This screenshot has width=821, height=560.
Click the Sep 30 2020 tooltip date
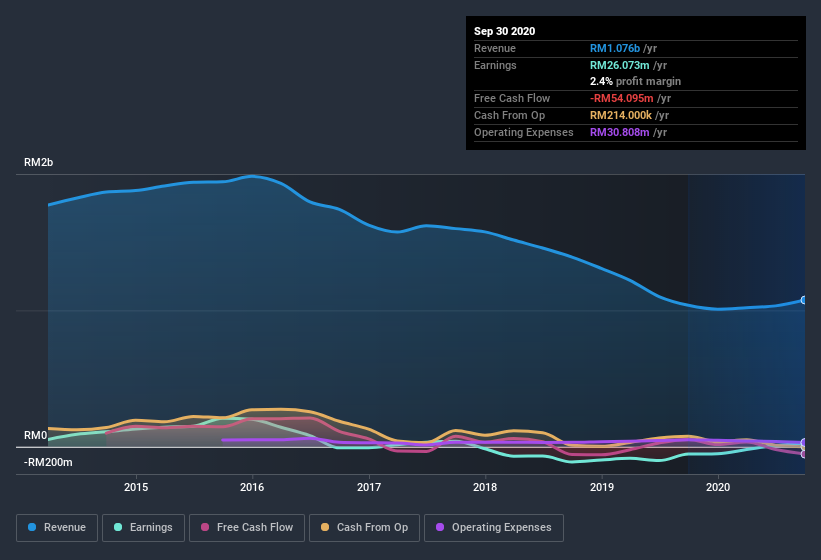[504, 31]
